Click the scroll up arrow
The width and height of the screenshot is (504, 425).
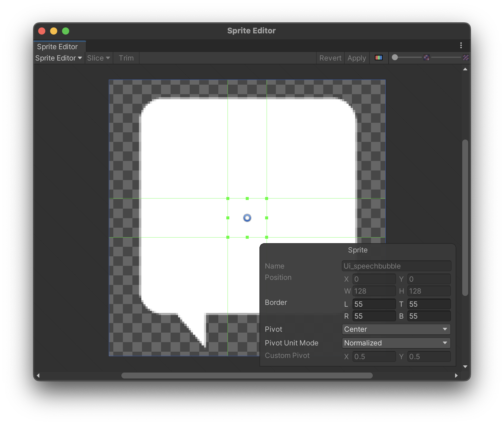[465, 69]
